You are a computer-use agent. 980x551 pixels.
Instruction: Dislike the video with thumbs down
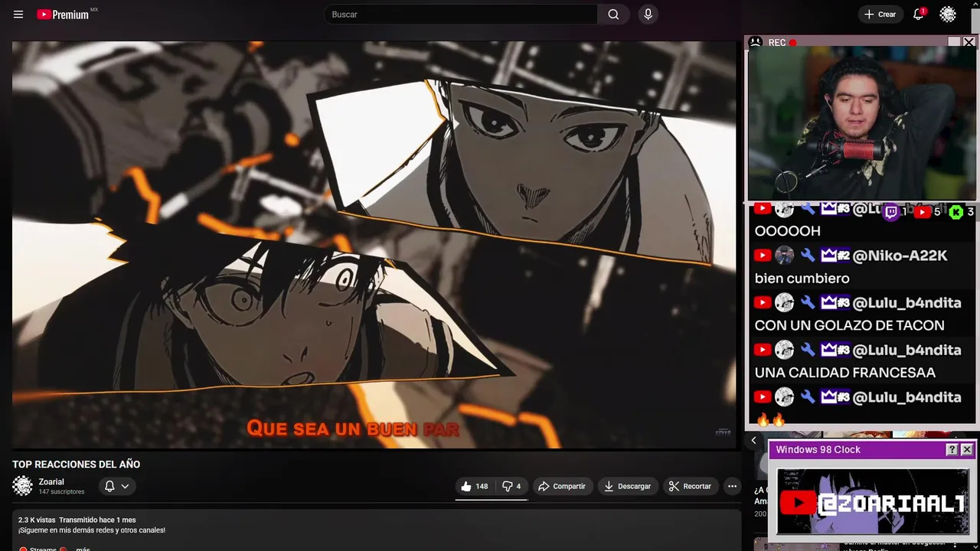coord(511,486)
